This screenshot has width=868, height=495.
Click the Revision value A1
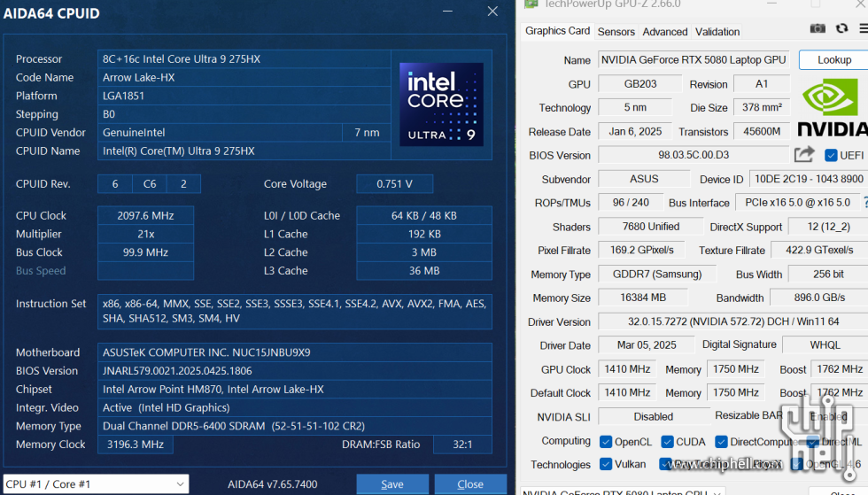pos(762,83)
